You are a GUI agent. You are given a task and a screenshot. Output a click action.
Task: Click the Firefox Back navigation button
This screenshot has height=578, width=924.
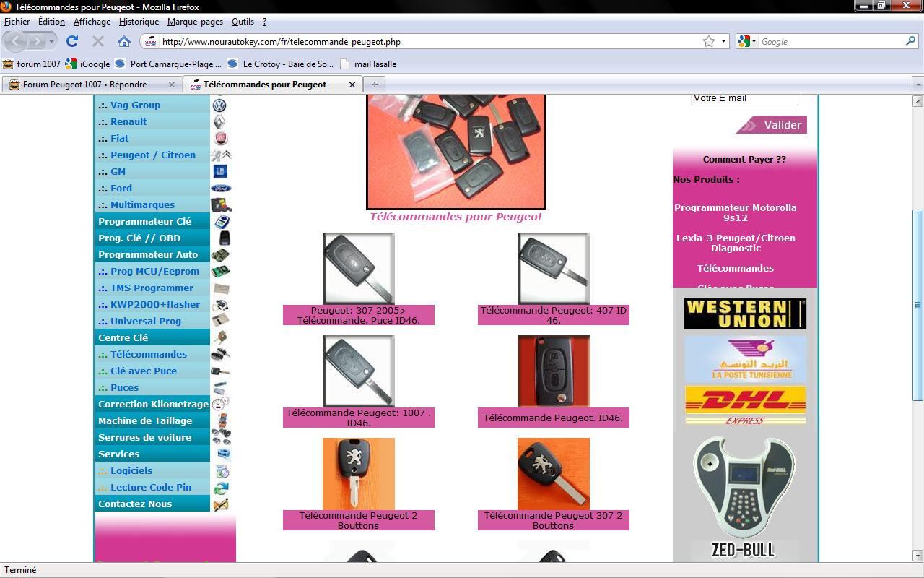click(x=16, y=41)
